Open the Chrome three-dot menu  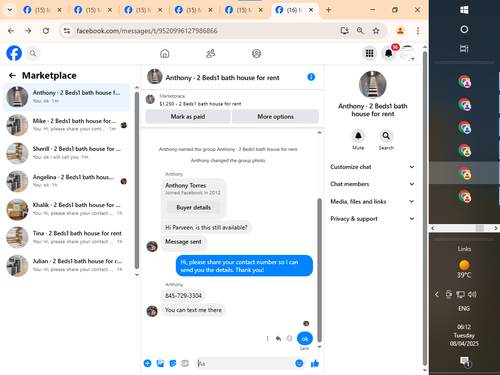[x=418, y=31]
